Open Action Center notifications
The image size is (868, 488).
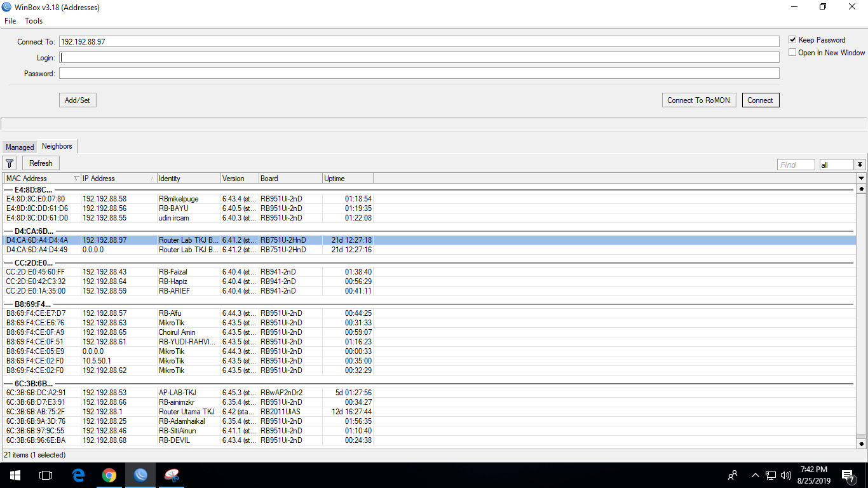point(848,475)
